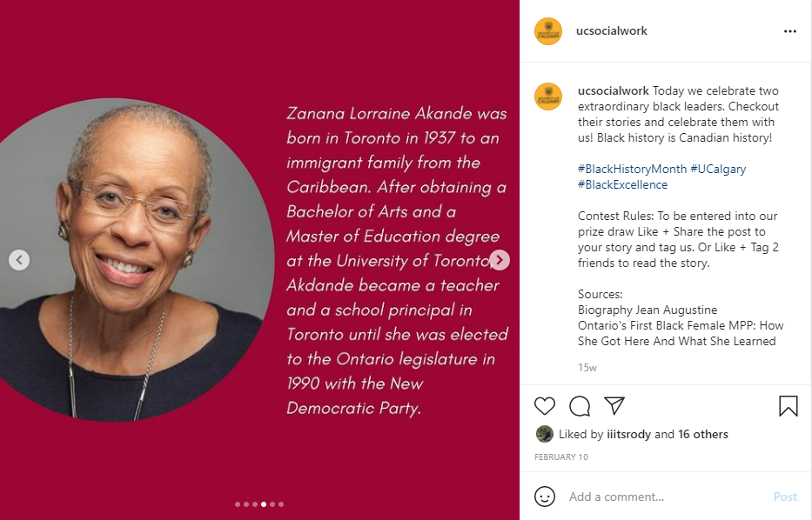Image resolution: width=812 pixels, height=520 pixels.
Task: Open the #BlackHistoryMonth hashtag
Action: (631, 169)
